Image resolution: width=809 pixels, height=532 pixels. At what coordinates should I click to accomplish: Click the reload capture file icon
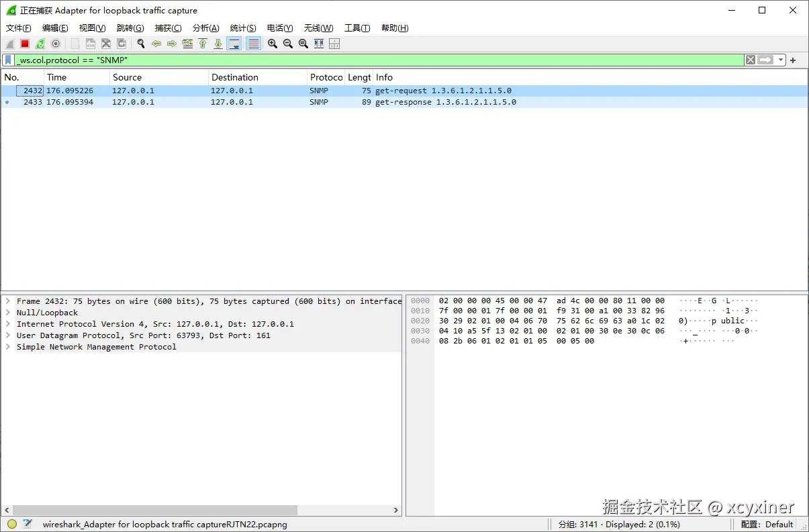coord(122,44)
